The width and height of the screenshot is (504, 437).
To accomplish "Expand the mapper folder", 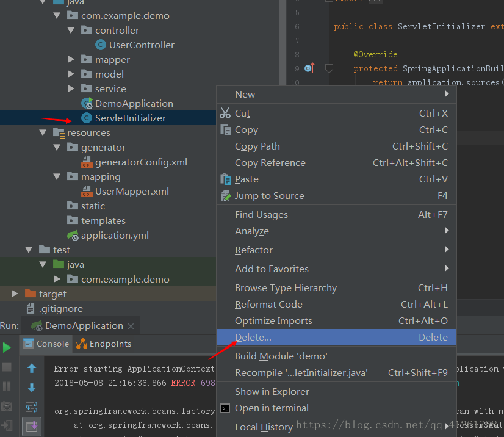I will coord(71,59).
